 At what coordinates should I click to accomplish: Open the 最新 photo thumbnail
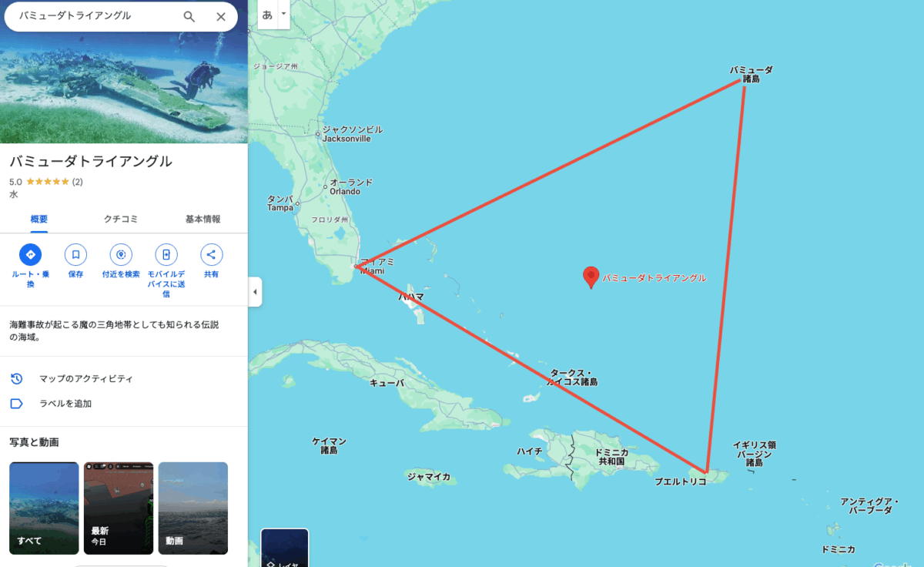click(119, 508)
